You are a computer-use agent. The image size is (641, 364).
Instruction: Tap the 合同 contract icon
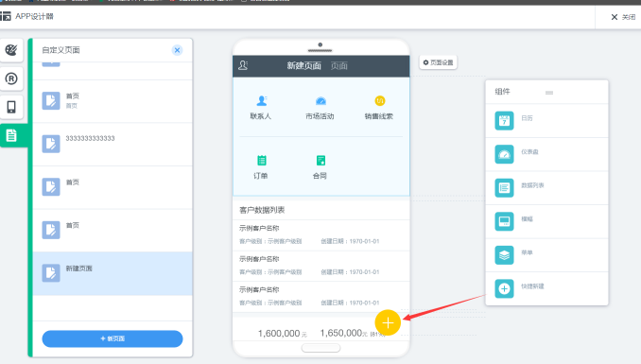pyautogui.click(x=320, y=161)
